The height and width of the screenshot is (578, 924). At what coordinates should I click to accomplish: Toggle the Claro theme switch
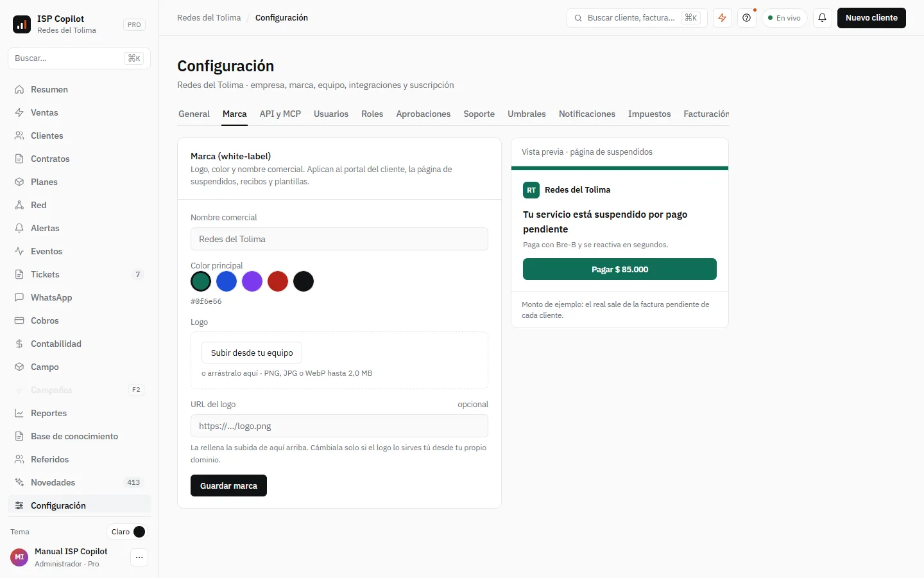click(x=127, y=532)
